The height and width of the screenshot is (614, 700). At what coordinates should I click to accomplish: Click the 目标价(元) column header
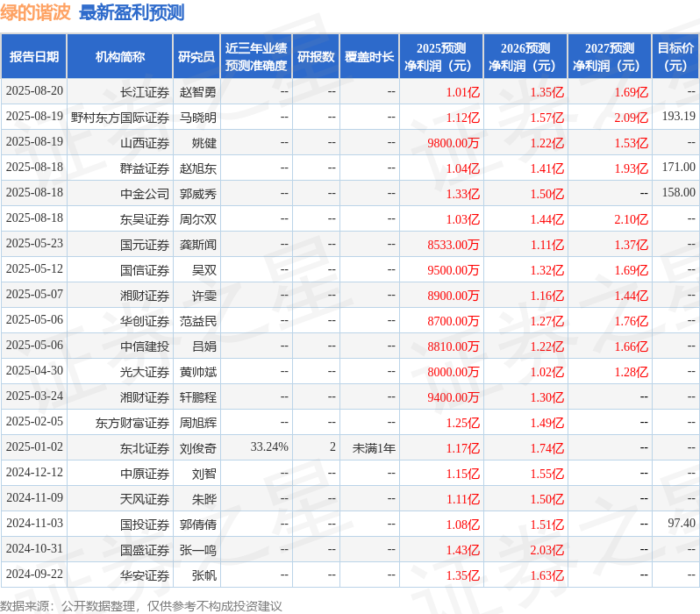[x=675, y=57]
